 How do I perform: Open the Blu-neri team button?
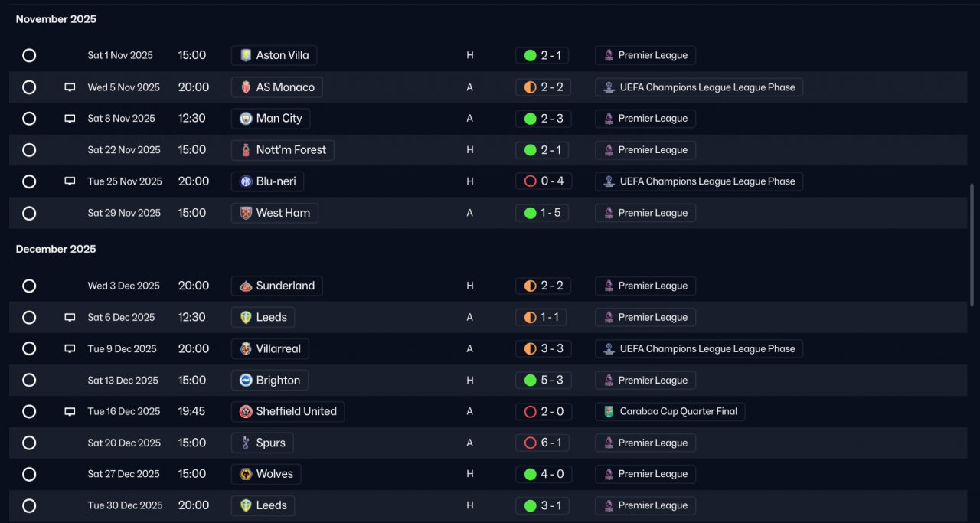268,181
